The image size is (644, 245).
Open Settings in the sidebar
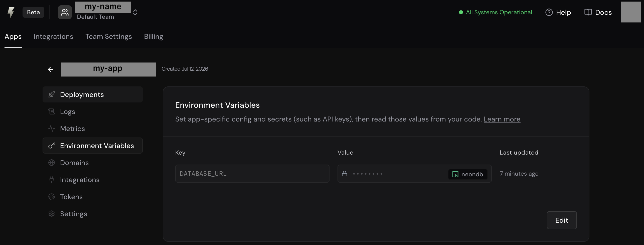click(93, 214)
